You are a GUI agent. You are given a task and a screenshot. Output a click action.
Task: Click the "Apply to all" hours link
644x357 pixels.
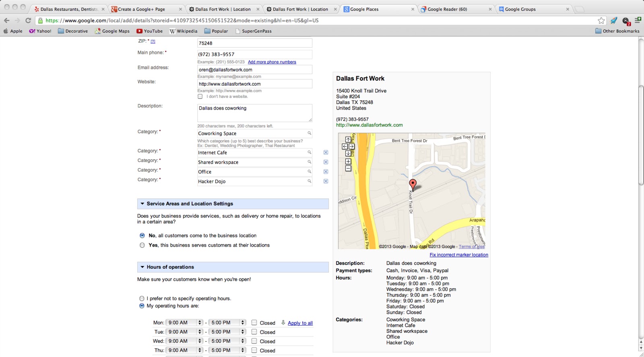(300, 323)
